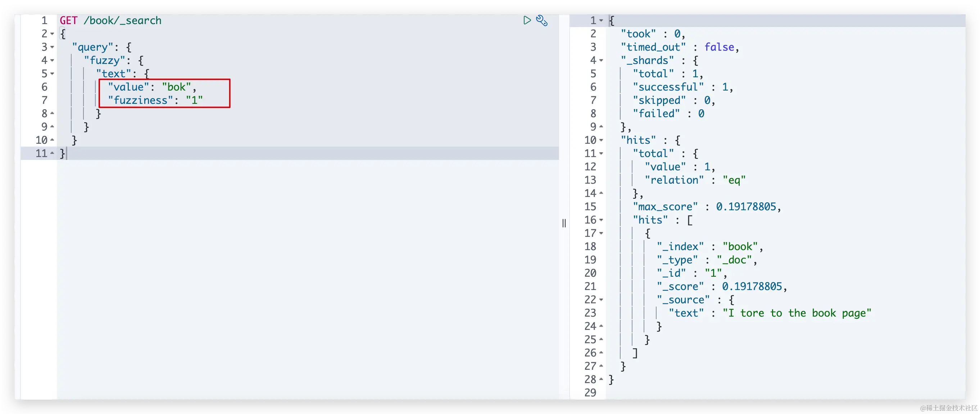Fold the "_source" object at line 22

pos(601,300)
